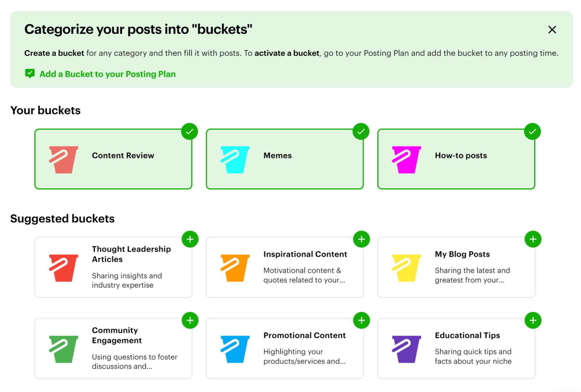Click the red Thought Leadership Articles bucket icon

(x=63, y=267)
